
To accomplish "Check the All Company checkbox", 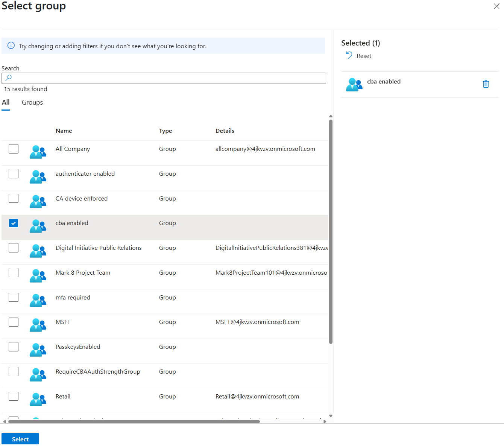I will click(x=14, y=149).
